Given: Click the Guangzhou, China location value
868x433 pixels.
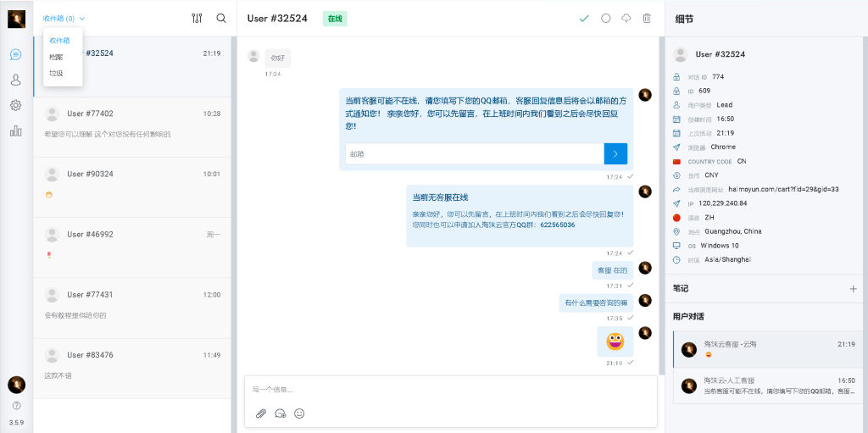Looking at the screenshot, I should [x=732, y=231].
